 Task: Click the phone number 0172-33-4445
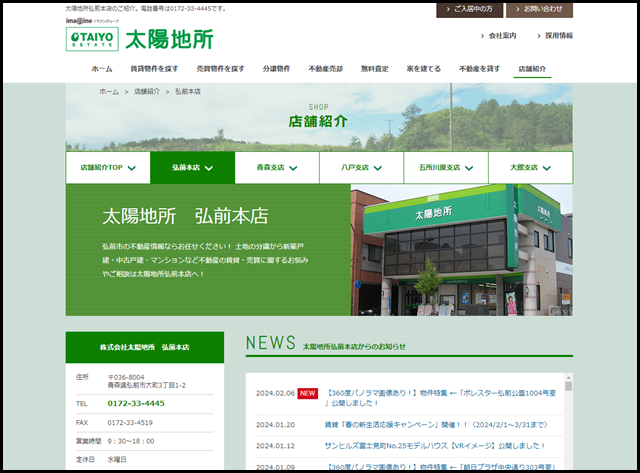pyautogui.click(x=136, y=403)
